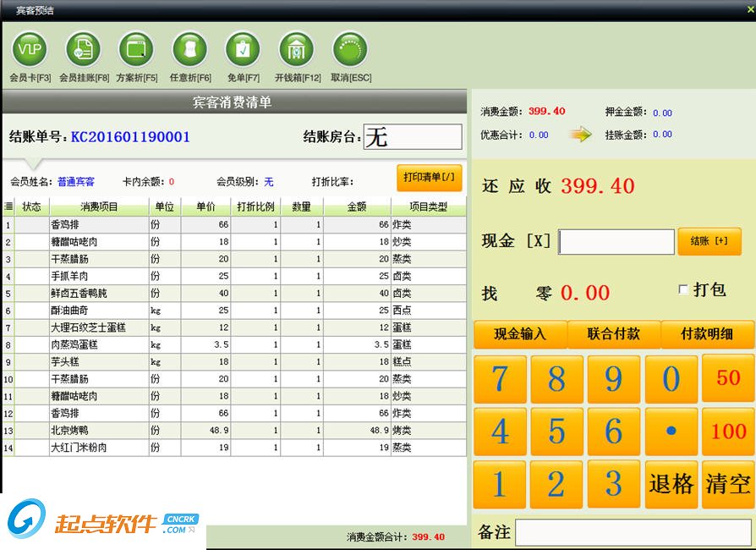
Task: Select row 9 芋头糕
Action: point(234,362)
